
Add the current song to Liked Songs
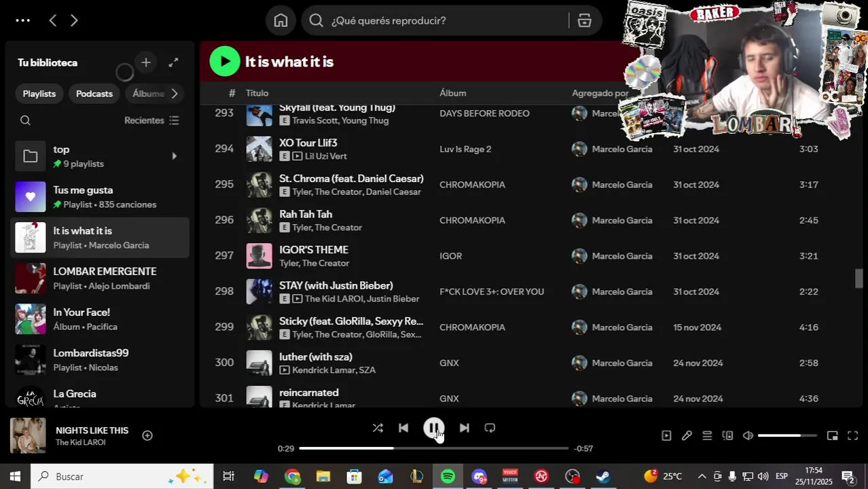tap(147, 435)
